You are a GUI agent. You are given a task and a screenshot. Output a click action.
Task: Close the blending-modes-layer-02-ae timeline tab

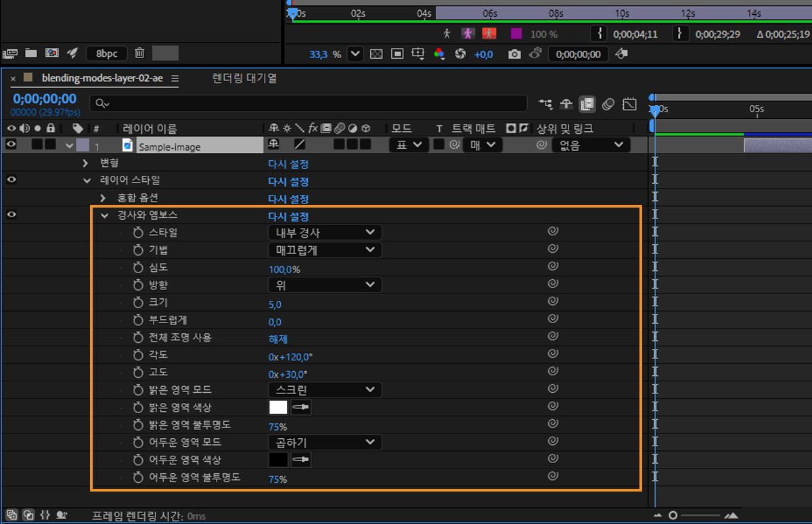pos(13,78)
